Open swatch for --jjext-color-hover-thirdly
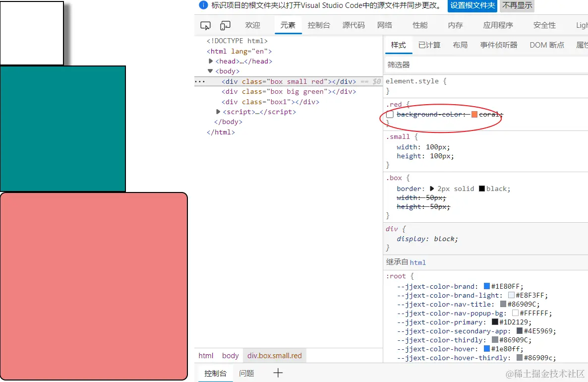Screen dimensions: 588x382 [520, 358]
